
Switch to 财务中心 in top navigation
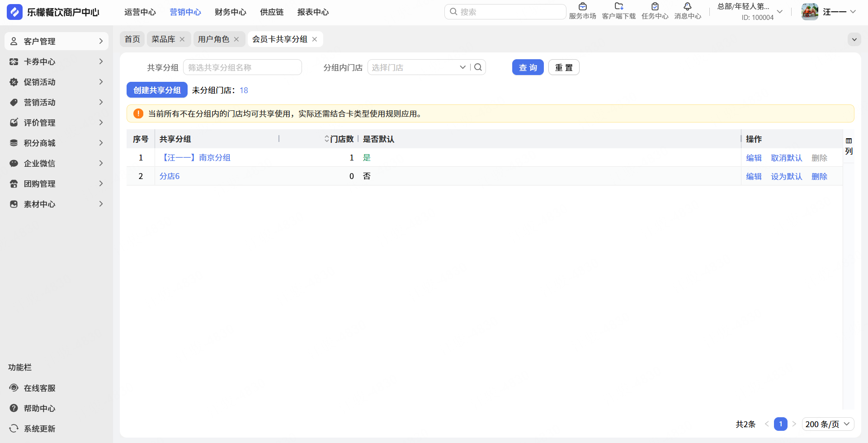click(x=231, y=12)
